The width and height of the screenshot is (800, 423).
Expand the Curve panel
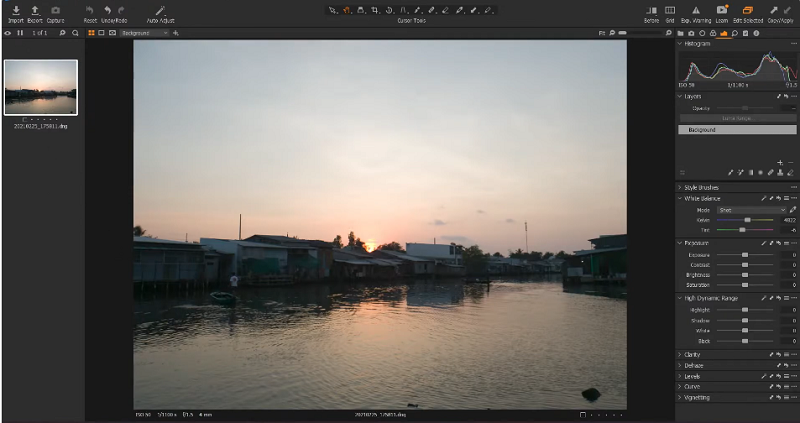pyautogui.click(x=680, y=387)
